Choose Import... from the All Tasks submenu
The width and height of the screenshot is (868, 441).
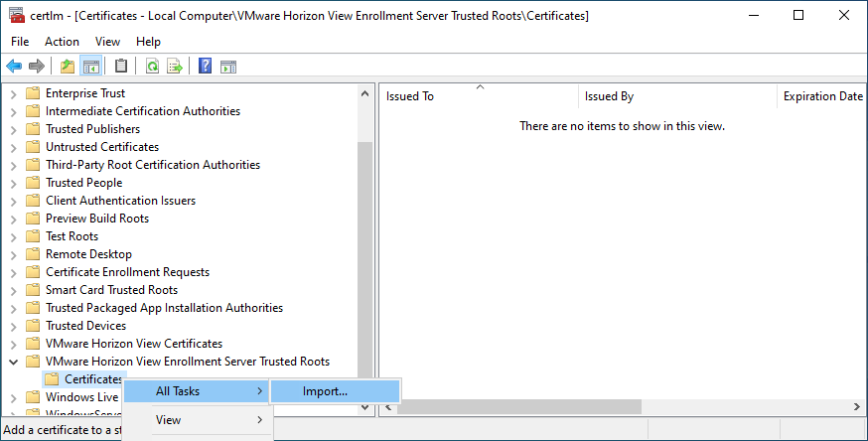325,391
